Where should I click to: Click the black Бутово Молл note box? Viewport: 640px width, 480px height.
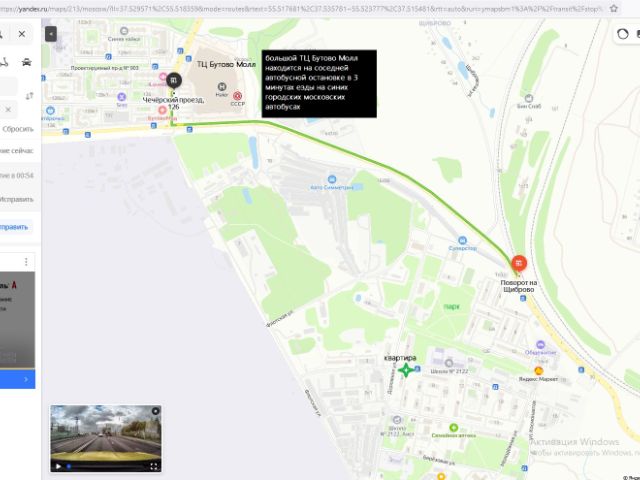pyautogui.click(x=319, y=84)
